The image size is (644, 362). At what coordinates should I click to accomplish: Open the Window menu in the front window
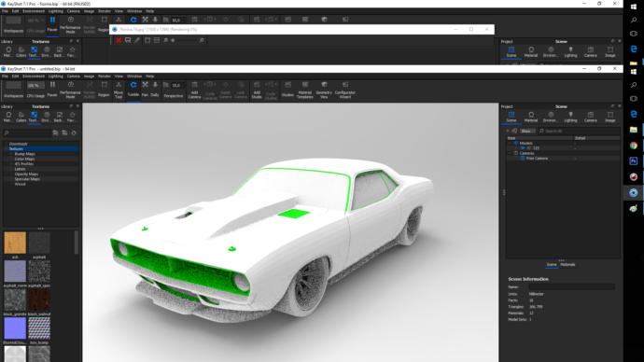tap(134, 77)
